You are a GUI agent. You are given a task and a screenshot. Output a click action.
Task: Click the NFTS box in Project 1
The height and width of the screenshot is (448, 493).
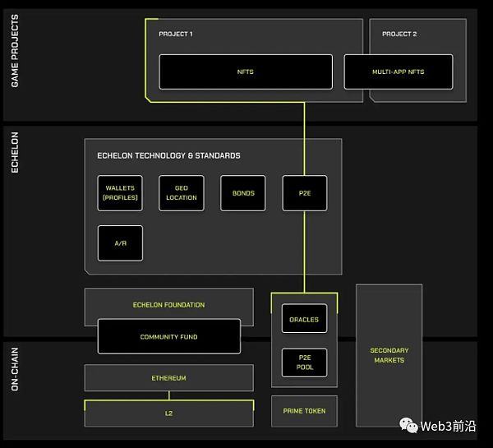point(245,72)
